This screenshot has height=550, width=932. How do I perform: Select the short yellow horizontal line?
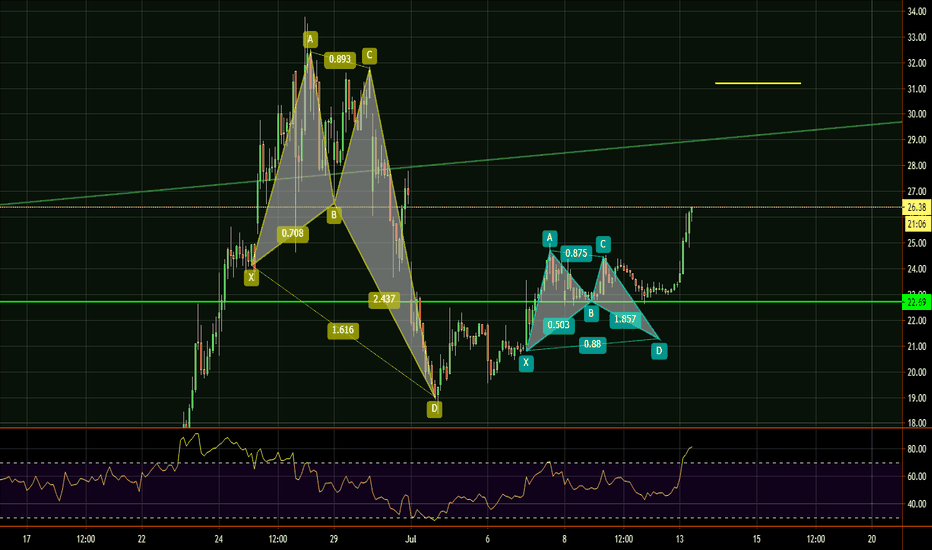pos(758,83)
